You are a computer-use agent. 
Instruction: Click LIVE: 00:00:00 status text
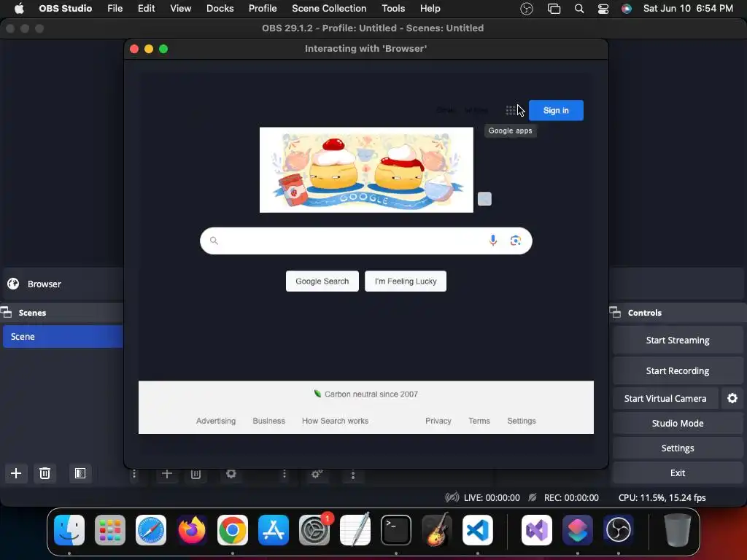(492, 497)
